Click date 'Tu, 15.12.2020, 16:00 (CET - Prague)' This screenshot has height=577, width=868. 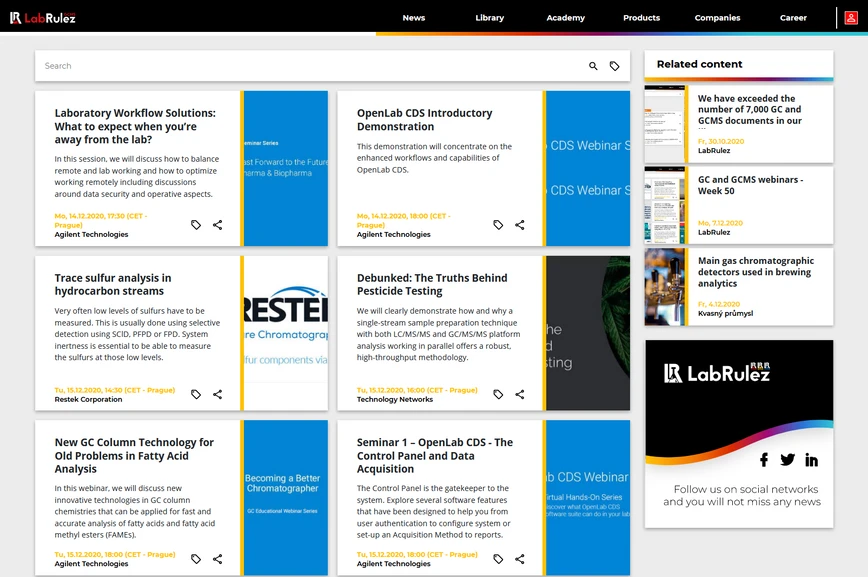417,390
